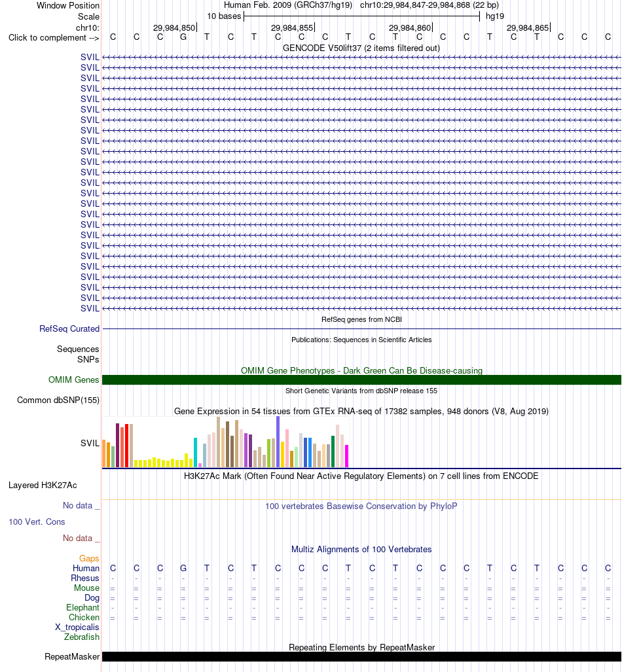Click the Sequences track label
622x672 pixels.
(x=78, y=349)
